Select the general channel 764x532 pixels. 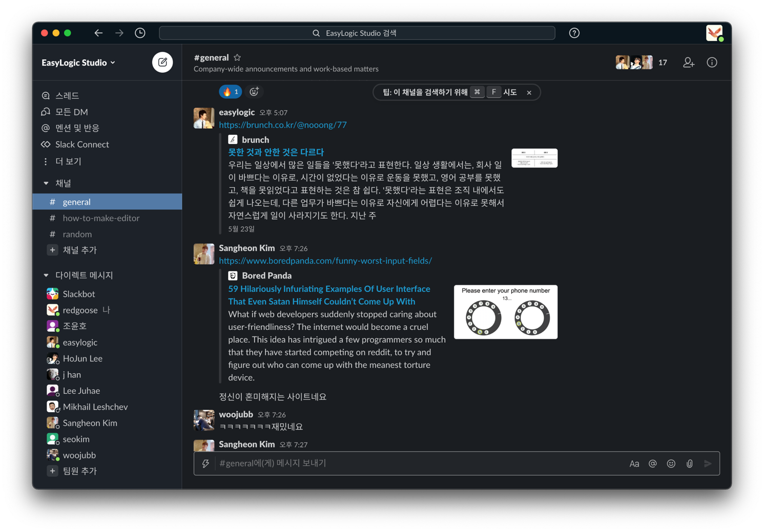click(x=107, y=202)
